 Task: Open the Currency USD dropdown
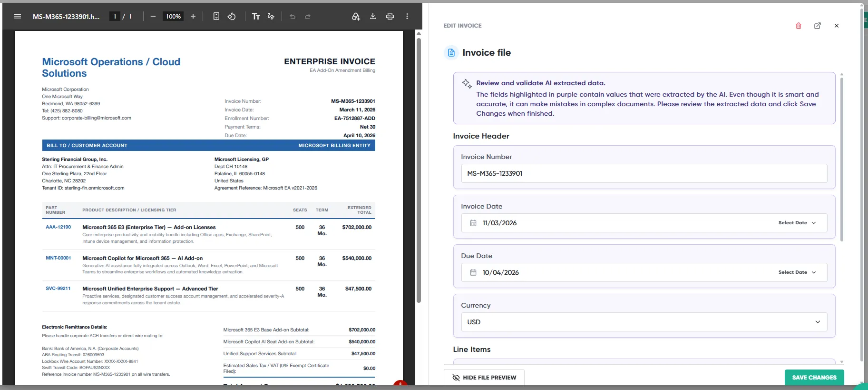coord(644,322)
